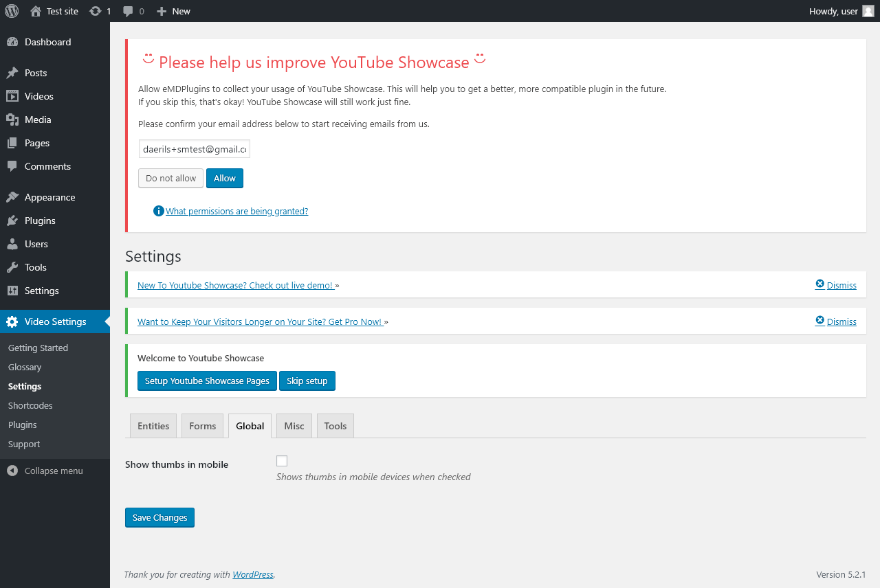
Task: Open the comments bubble icon in admin bar
Action: point(128,11)
